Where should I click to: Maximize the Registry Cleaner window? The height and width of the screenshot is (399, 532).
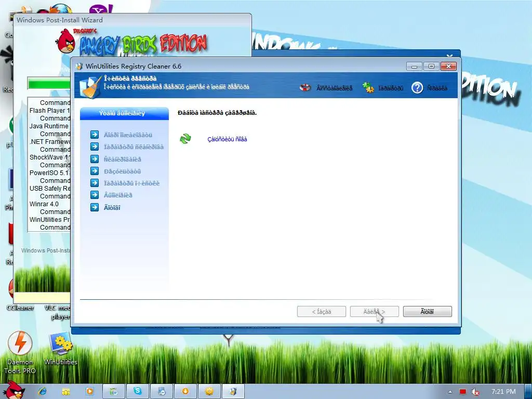click(431, 66)
